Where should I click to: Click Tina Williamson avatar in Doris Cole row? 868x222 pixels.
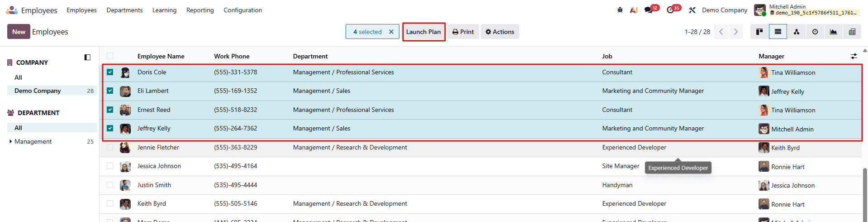click(x=764, y=72)
